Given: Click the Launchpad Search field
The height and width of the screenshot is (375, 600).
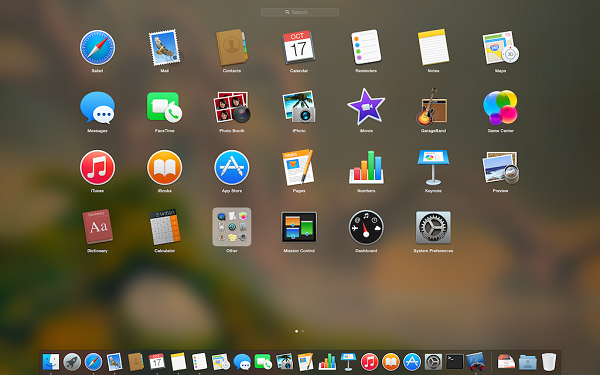Looking at the screenshot, I should [x=300, y=12].
